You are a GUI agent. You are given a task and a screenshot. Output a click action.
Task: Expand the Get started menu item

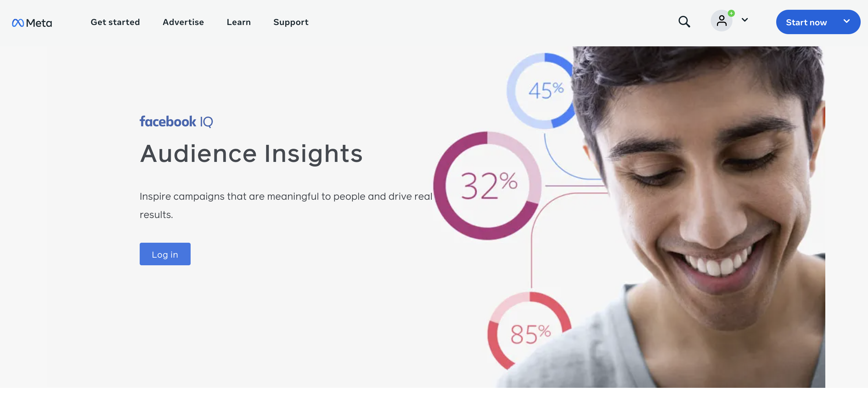pyautogui.click(x=115, y=22)
